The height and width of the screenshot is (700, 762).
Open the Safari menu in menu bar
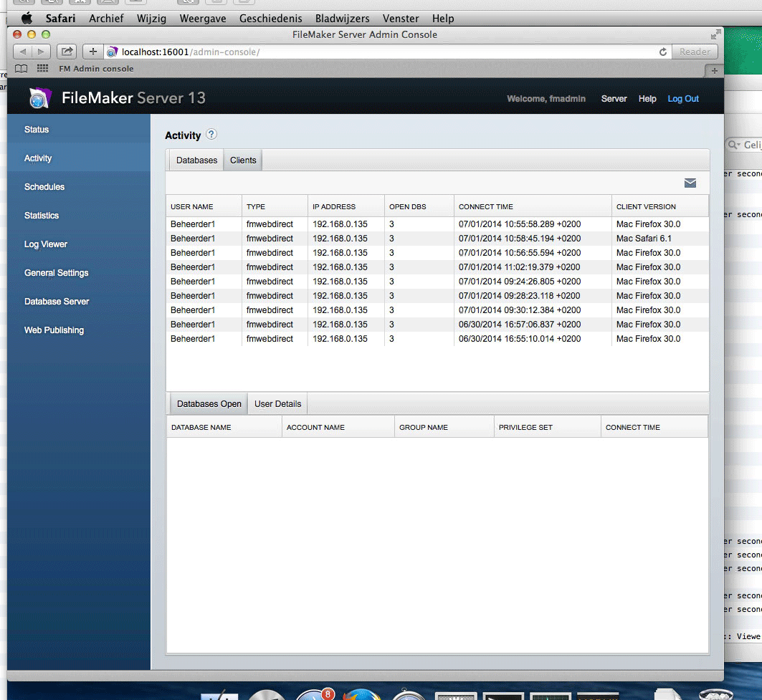60,19
